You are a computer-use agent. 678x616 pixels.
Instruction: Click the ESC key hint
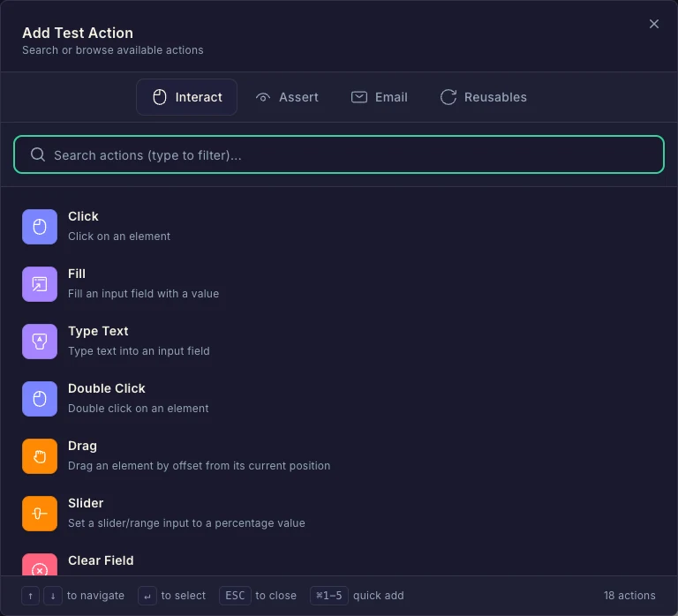[235, 596]
